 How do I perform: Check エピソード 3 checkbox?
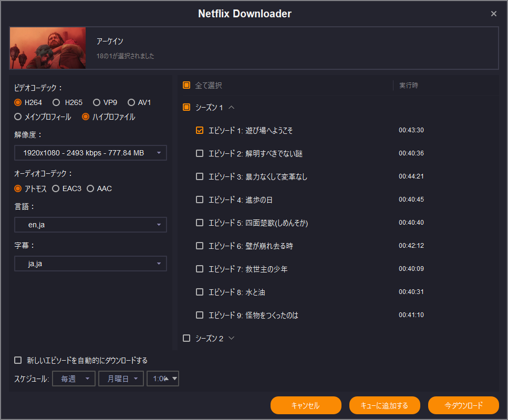(x=200, y=176)
